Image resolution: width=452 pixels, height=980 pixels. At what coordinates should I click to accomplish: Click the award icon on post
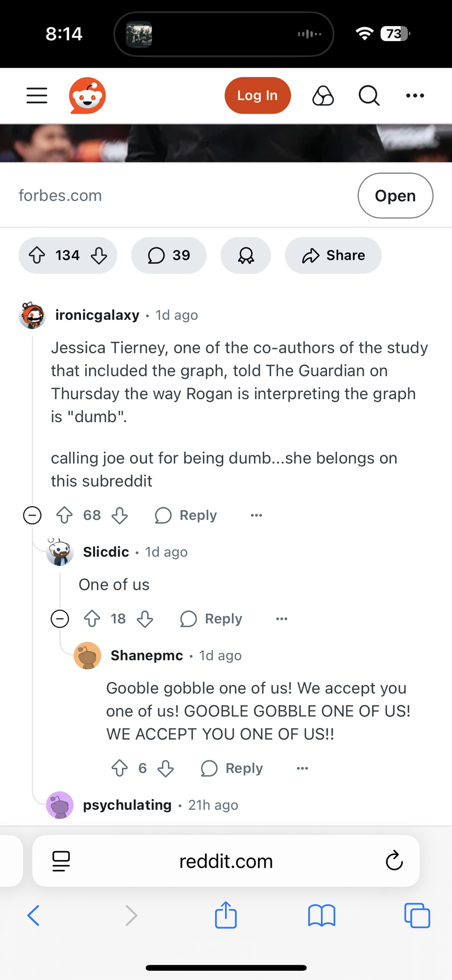pyautogui.click(x=246, y=255)
